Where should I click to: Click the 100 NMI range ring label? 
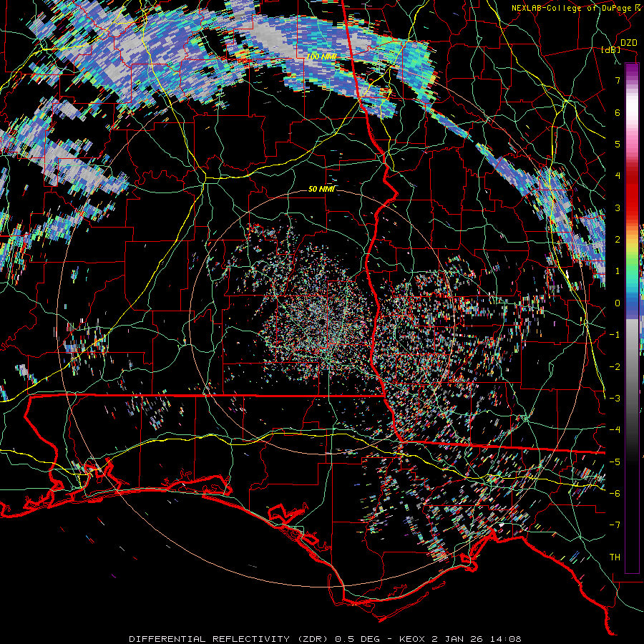[321, 57]
